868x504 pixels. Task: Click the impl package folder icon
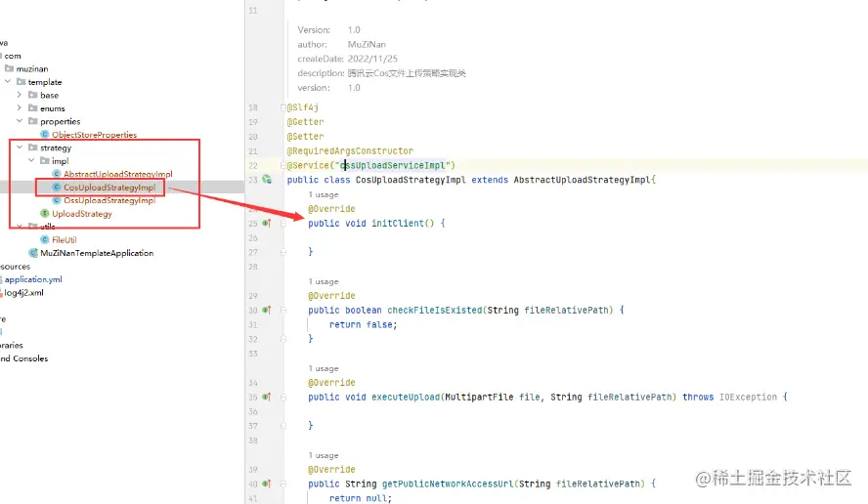point(45,161)
